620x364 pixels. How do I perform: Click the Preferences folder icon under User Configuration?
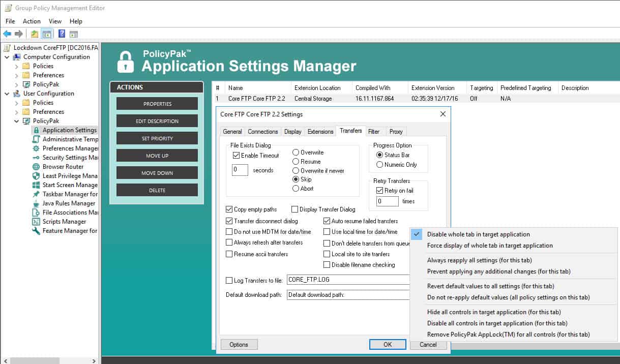[x=26, y=112]
